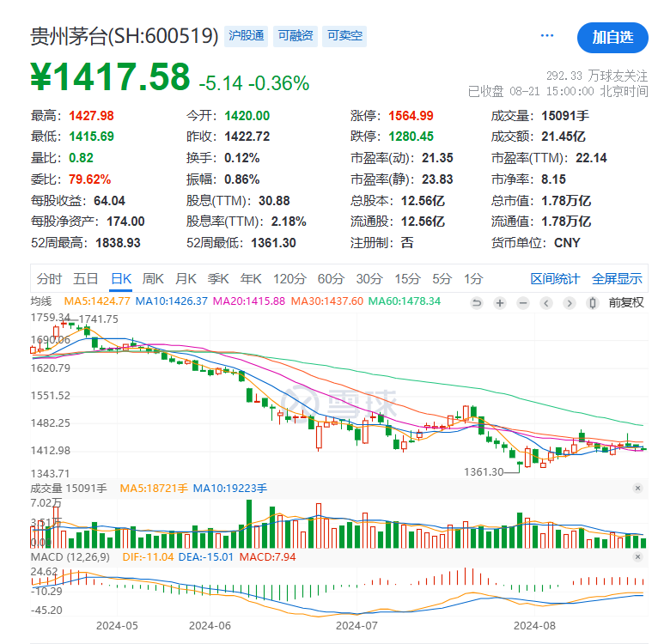Image resolution: width=652 pixels, height=644 pixels.
Task: Click the 股息率(TTM) value 2.18%
Action: pyautogui.click(x=289, y=222)
